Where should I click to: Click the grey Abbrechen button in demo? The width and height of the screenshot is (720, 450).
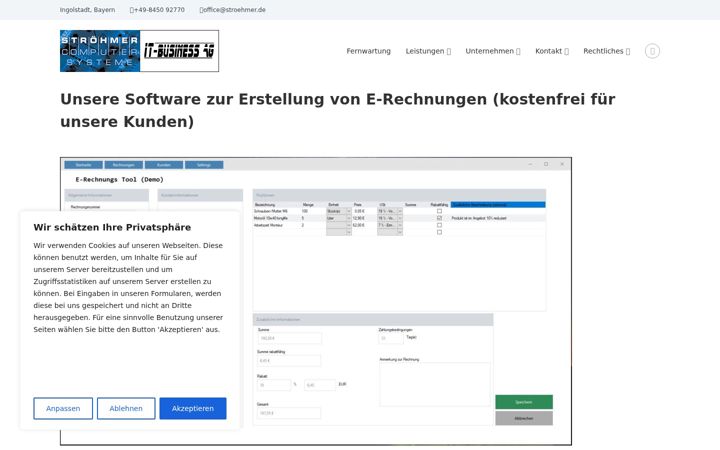coord(524,418)
